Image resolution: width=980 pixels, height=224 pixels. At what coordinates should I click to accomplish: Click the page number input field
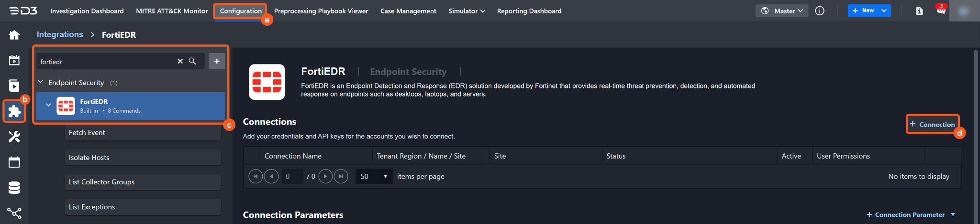(292, 176)
